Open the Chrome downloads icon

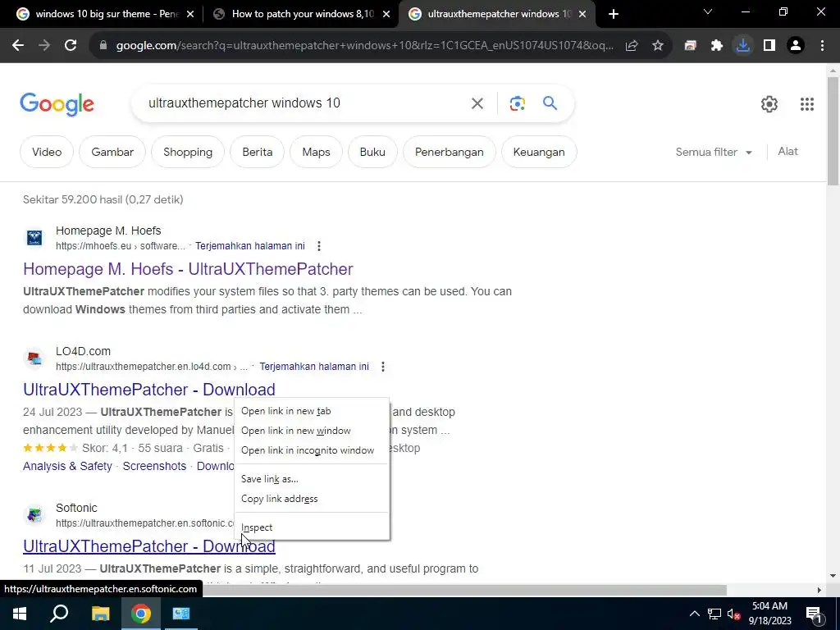click(743, 46)
